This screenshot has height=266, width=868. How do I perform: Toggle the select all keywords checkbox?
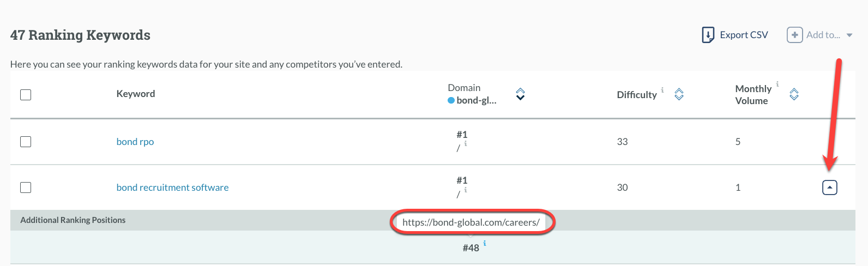point(26,95)
